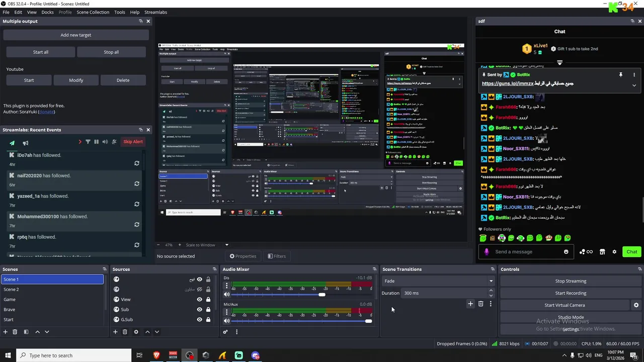Open the Audio Mixer options three-dot menu
Screen dimensions: 644x362
[236, 332]
